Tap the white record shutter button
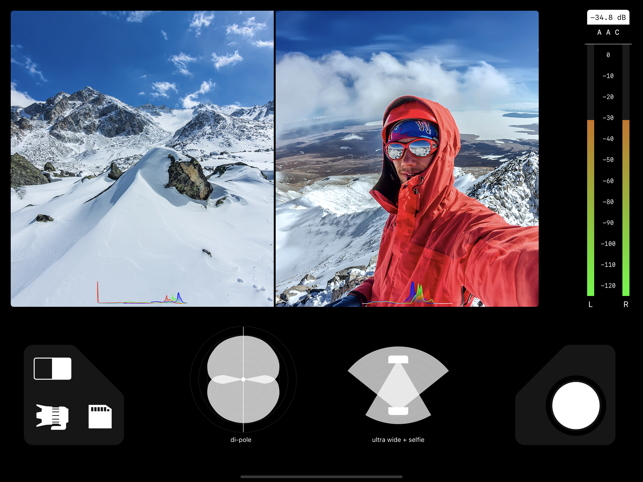Image resolution: width=643 pixels, height=482 pixels. [x=576, y=406]
